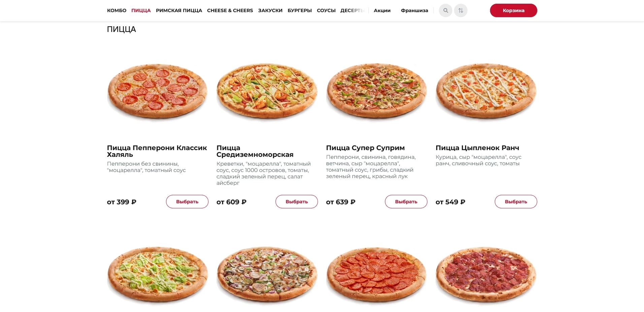Choose Пицца Пепперони Классик Халяль with Выбрать

[187, 202]
